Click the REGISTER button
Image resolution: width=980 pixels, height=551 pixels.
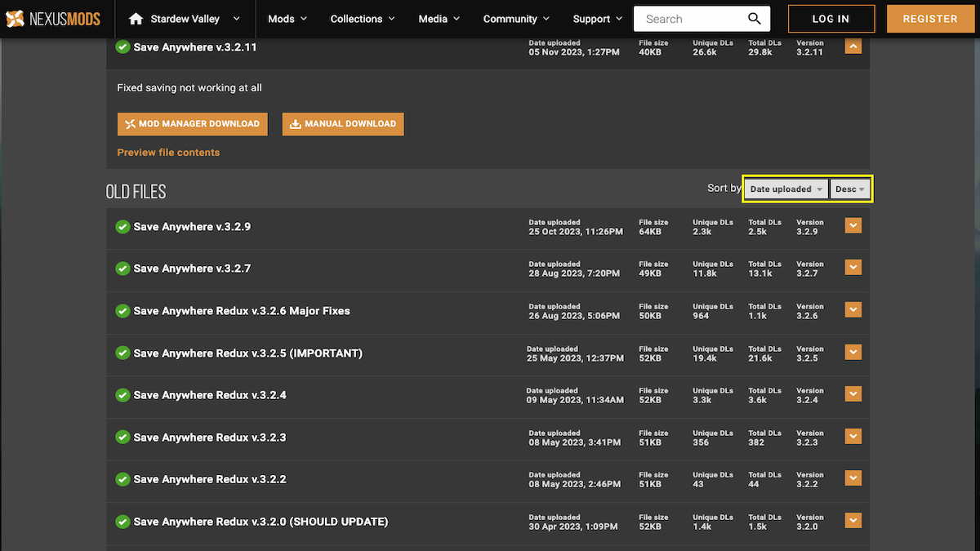[930, 18]
